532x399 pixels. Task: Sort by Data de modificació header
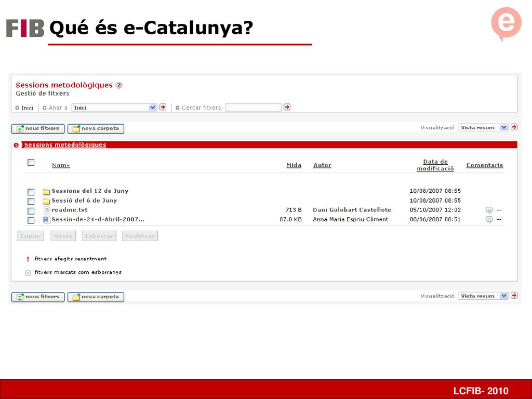(435, 165)
